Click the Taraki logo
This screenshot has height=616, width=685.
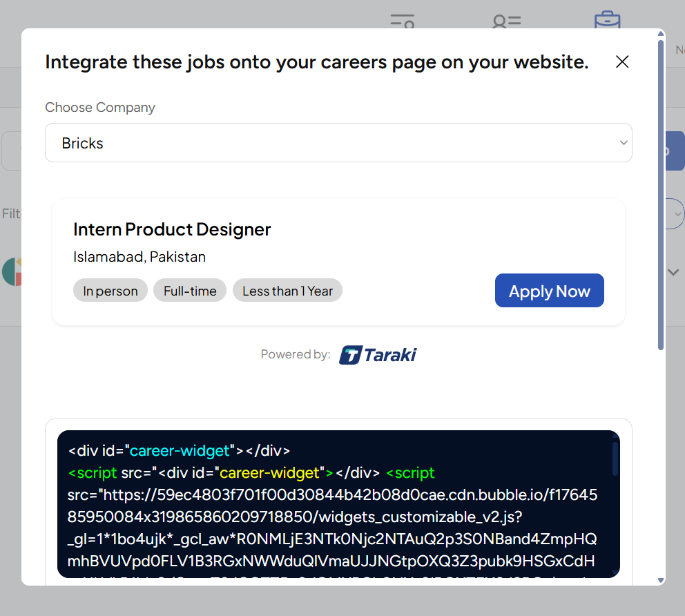click(x=378, y=355)
